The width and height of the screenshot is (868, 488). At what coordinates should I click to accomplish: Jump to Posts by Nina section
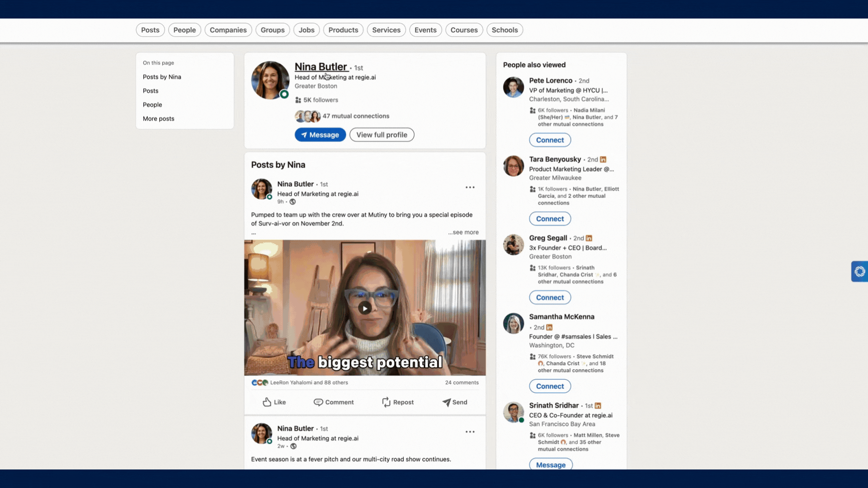[162, 77]
